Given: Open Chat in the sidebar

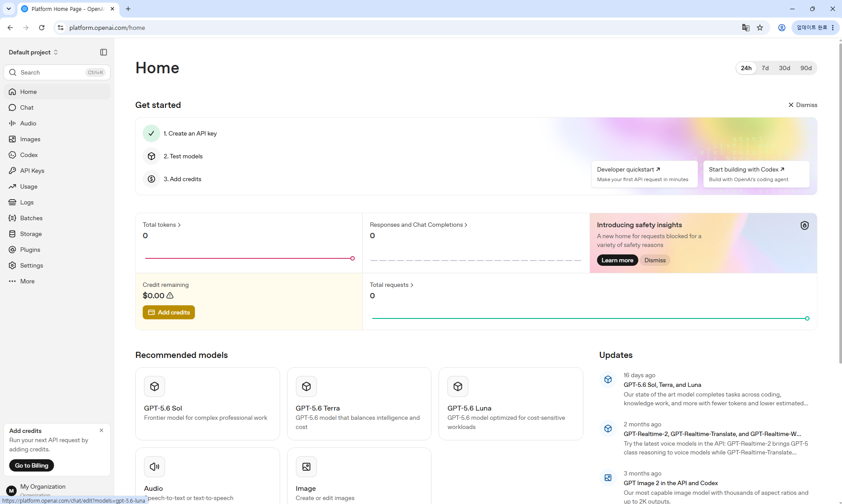Looking at the screenshot, I should pos(57,107).
